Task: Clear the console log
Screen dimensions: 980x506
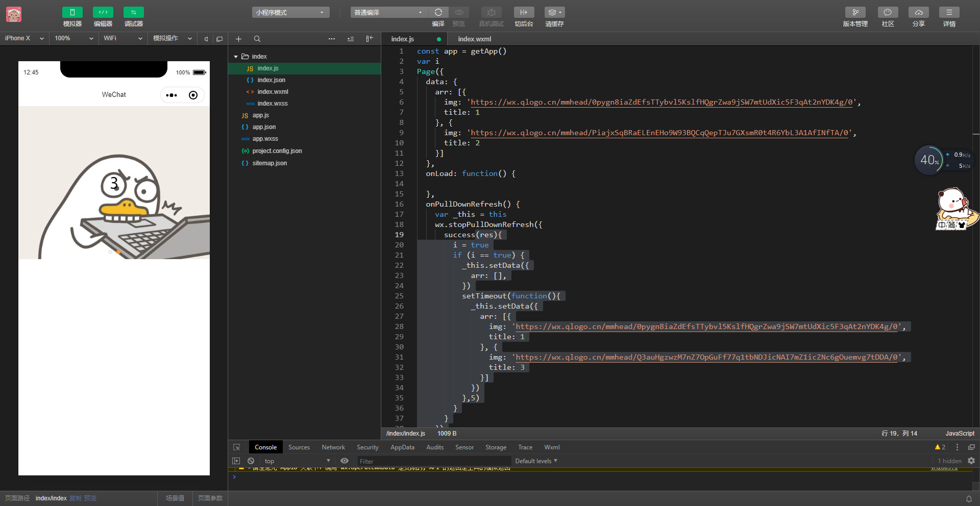Action: click(251, 461)
